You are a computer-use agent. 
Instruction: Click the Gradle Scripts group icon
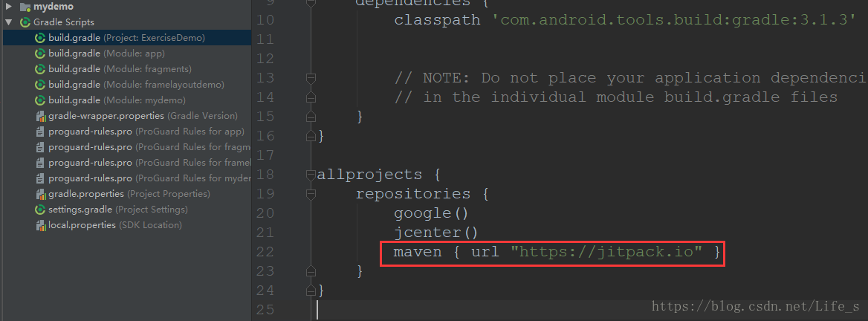(x=25, y=23)
